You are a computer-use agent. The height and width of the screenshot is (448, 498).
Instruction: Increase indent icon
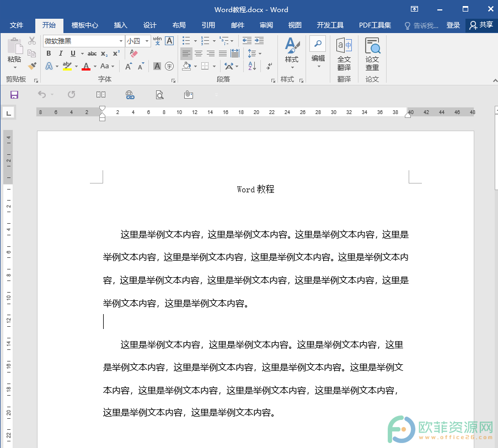[260, 41]
